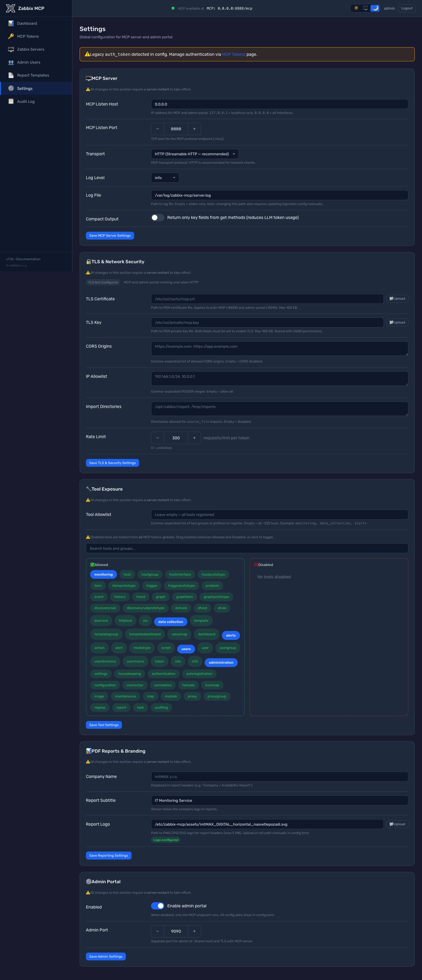Click Search tools and groups box
This screenshot has height=980, width=422.
coord(247,548)
